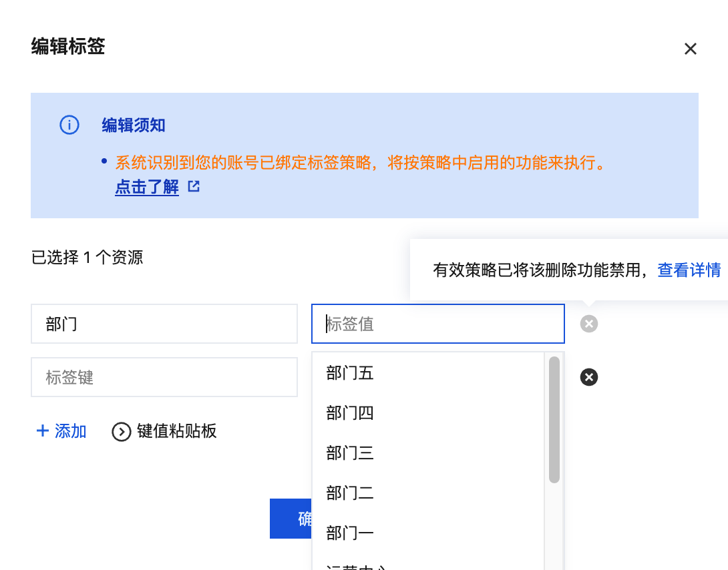The image size is (728, 570).
Task: Select the 部门二 option
Action: click(350, 493)
